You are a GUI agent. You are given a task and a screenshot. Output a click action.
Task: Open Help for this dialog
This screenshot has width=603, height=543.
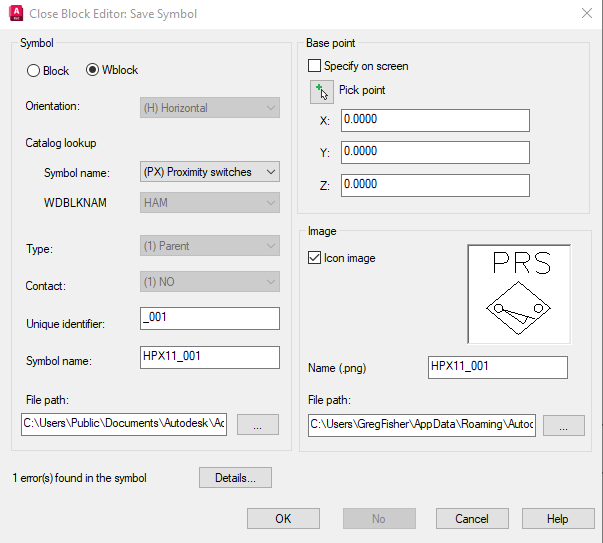pos(558,519)
